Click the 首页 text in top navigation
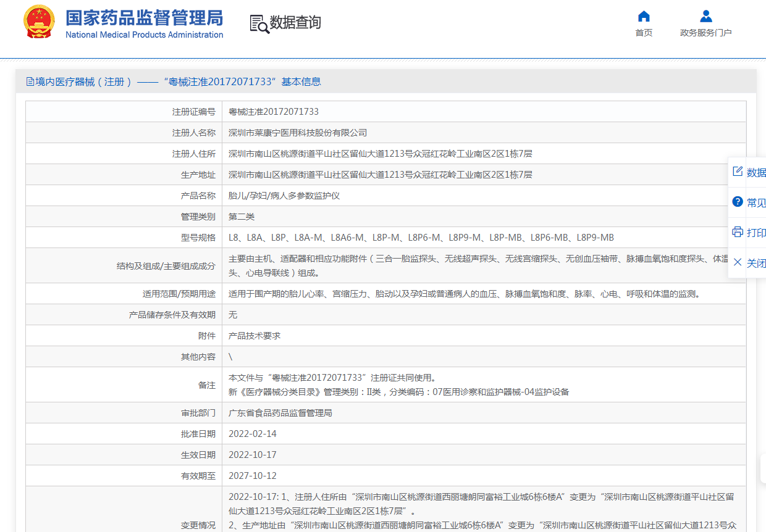Viewport: 766px width, 532px height. [x=644, y=33]
